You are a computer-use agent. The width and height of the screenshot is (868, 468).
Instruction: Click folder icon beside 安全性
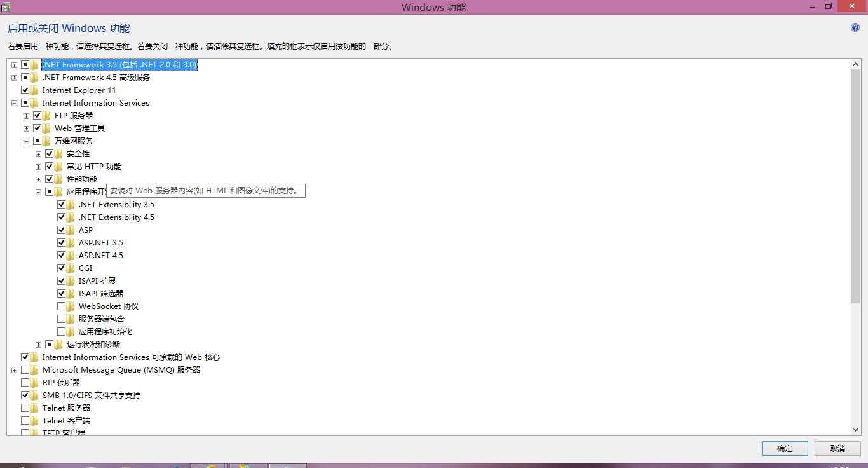(x=58, y=153)
